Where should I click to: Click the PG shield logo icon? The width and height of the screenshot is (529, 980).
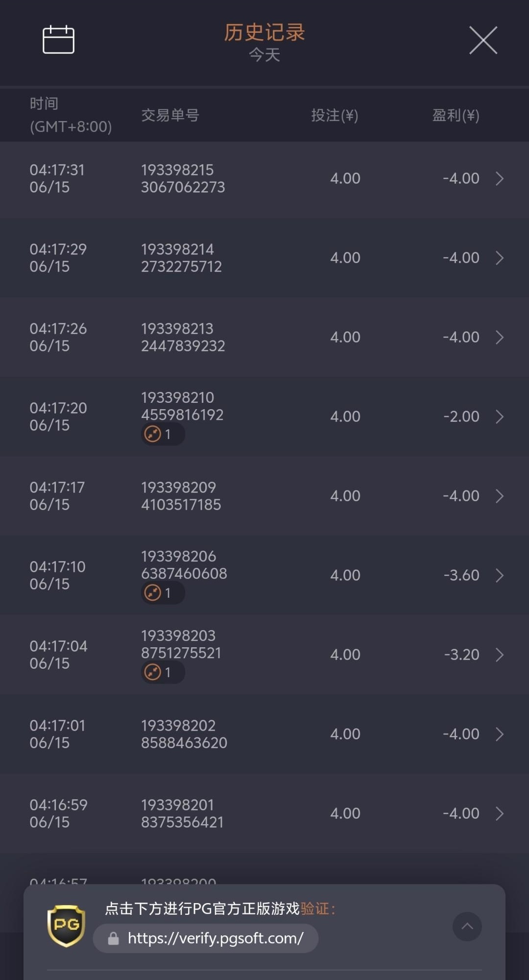coord(66,925)
